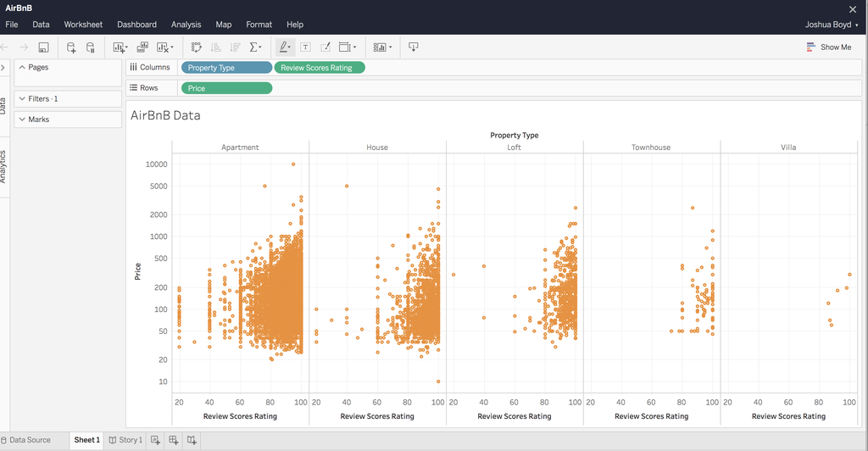Add a new story from bottom tabs
This screenshot has height=451, width=868.
pos(192,440)
